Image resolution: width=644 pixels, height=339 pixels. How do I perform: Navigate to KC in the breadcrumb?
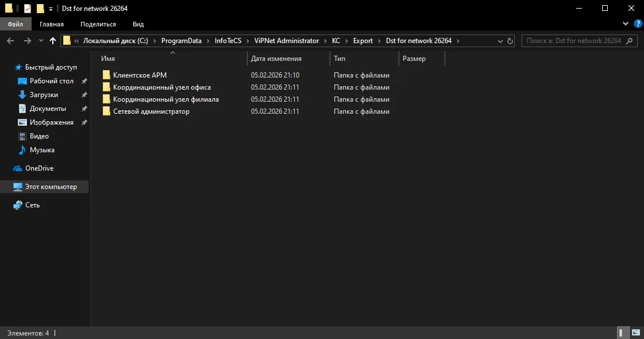(336, 41)
